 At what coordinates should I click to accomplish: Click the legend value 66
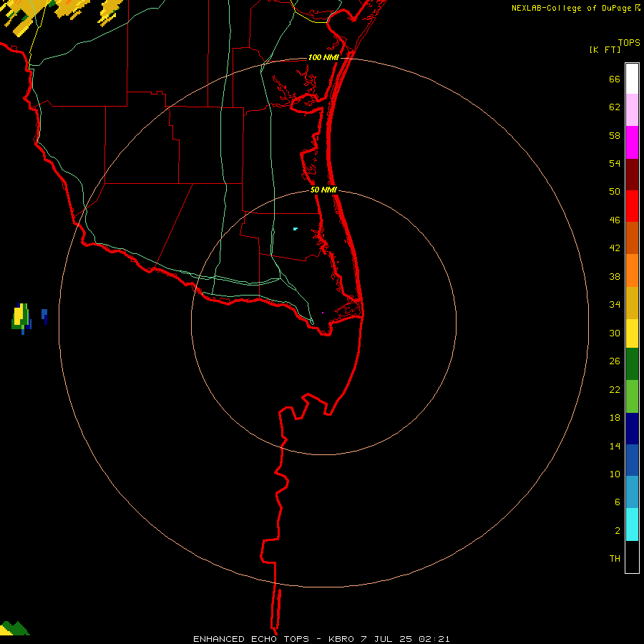point(615,79)
